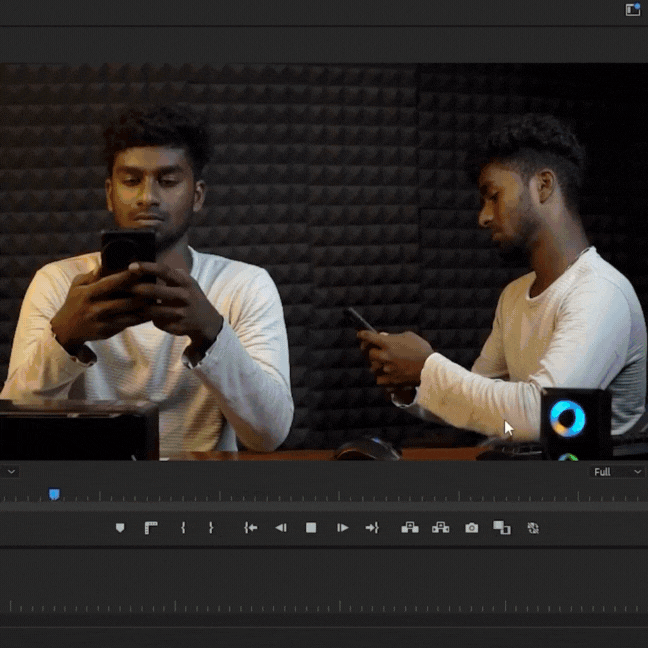Viewport: 648px width, 648px height.
Task: Click the monitor time ruler under the video
Action: [x=324, y=495]
